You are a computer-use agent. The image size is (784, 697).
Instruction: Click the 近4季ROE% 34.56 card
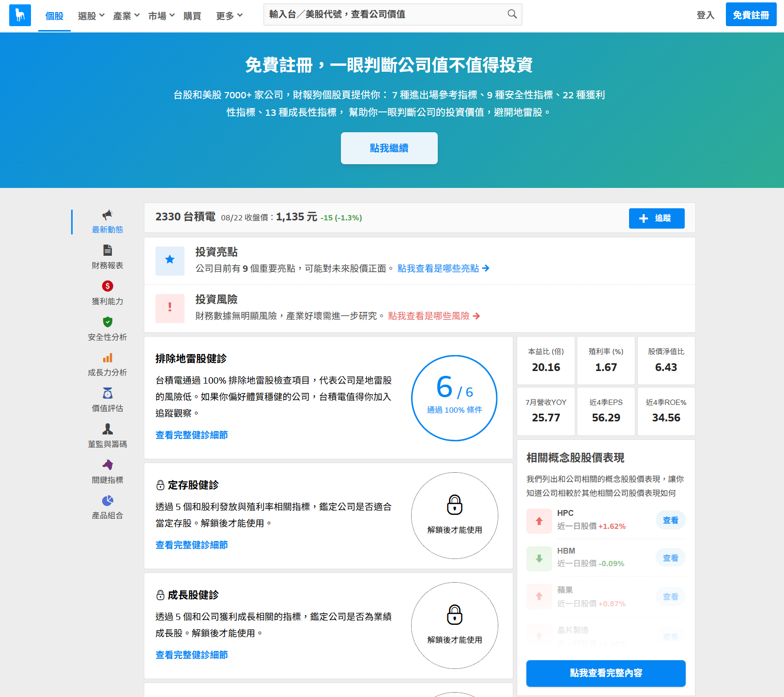[666, 411]
